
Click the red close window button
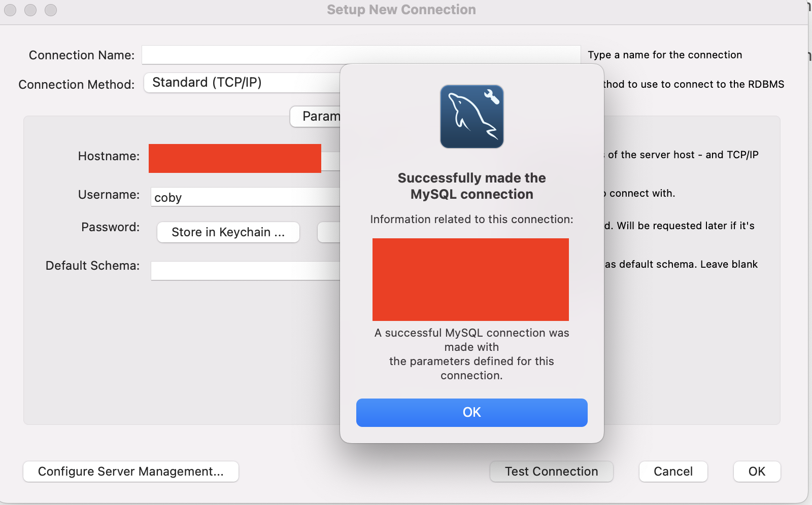10,10
